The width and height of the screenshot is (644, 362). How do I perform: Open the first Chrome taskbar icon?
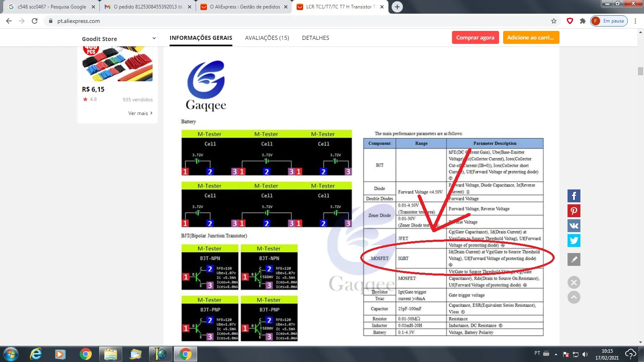pyautogui.click(x=85, y=354)
